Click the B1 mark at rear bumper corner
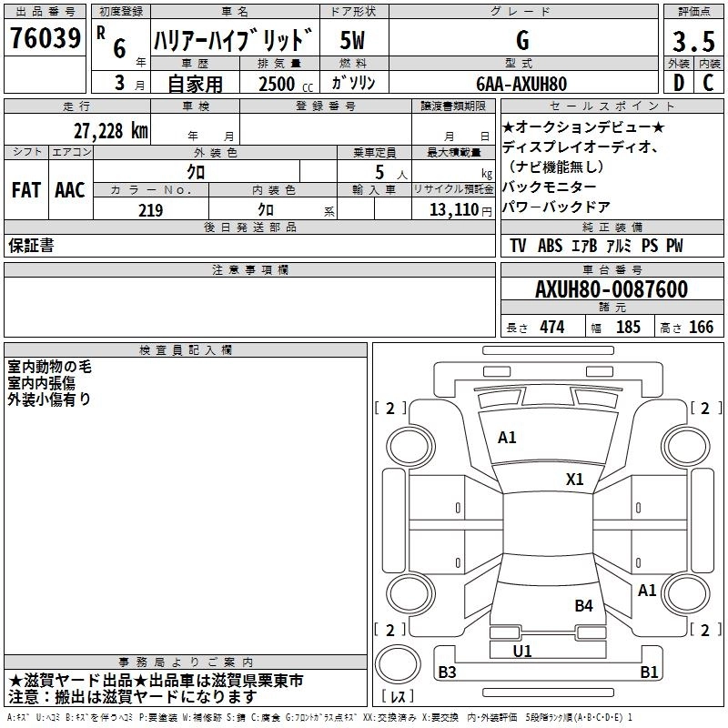 pos(649,672)
